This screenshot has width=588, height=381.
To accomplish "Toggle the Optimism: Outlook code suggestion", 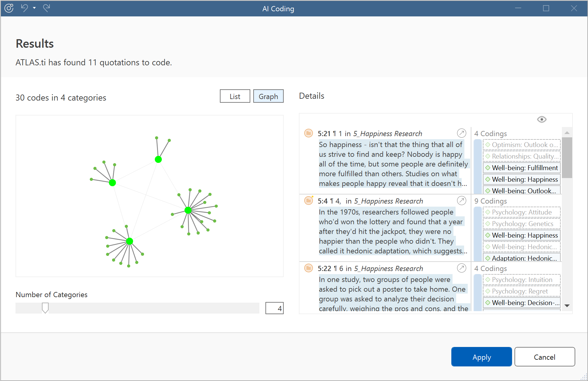I will (521, 145).
